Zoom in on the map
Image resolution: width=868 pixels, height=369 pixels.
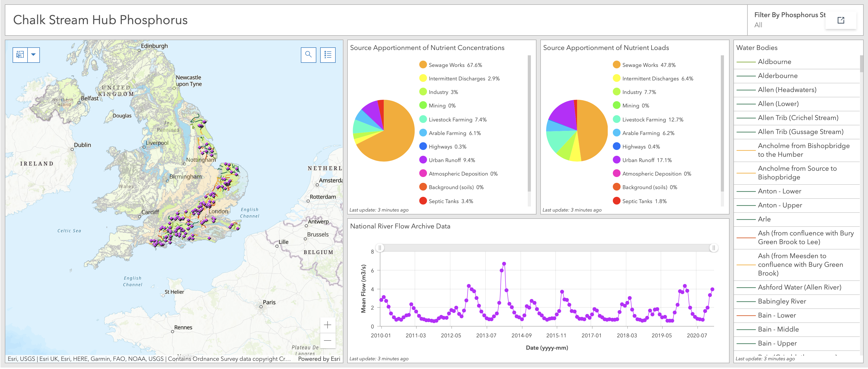point(327,325)
